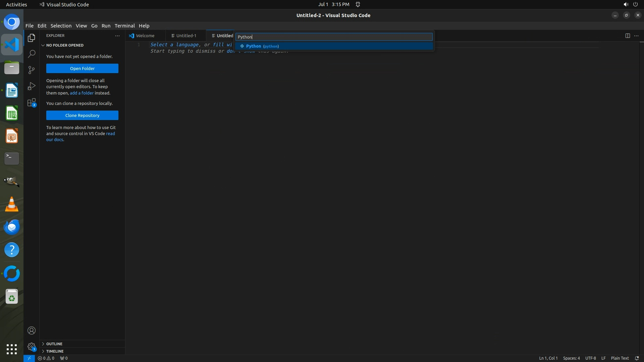Click the Open Folder button
644x362 pixels.
point(82,68)
